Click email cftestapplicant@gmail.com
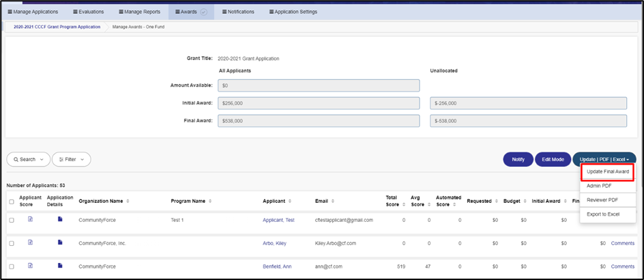This screenshot has height=280, width=644. coord(345,220)
